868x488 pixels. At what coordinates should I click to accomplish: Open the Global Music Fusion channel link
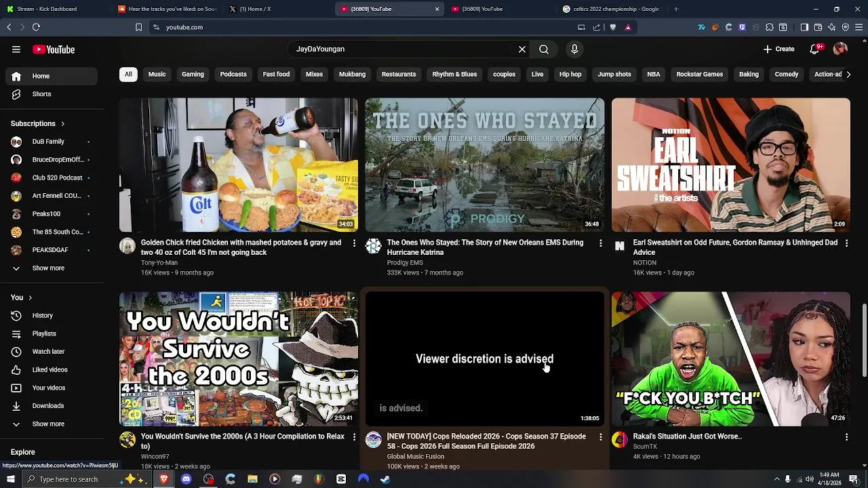415,457
